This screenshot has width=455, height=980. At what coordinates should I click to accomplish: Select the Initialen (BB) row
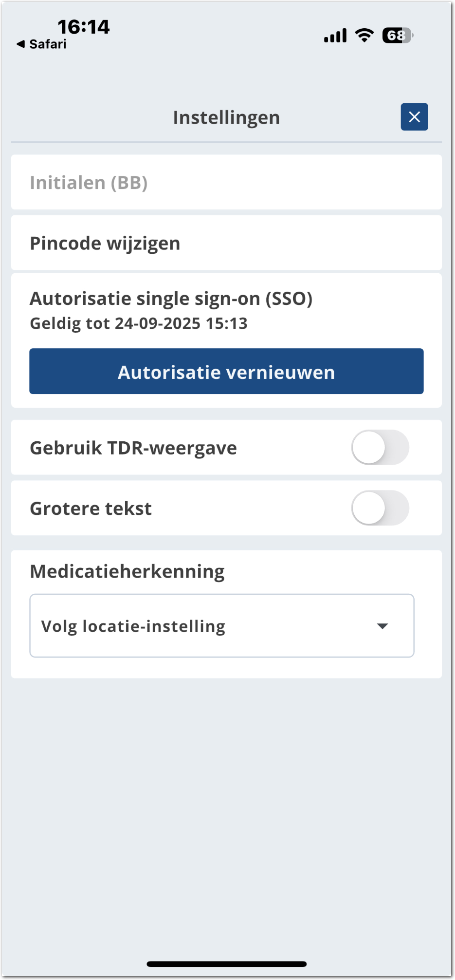tap(226, 183)
